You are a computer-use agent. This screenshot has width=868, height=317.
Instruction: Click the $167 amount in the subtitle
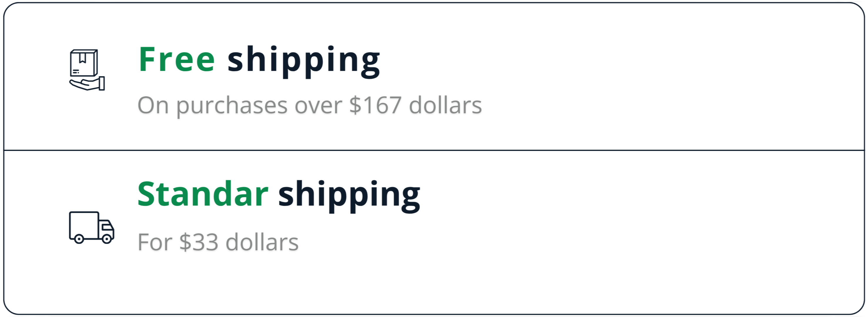coord(375,105)
